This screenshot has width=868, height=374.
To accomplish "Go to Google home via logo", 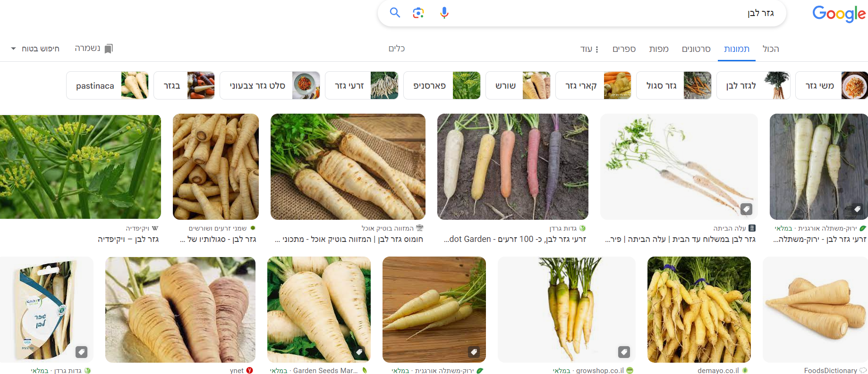I will (x=839, y=14).
